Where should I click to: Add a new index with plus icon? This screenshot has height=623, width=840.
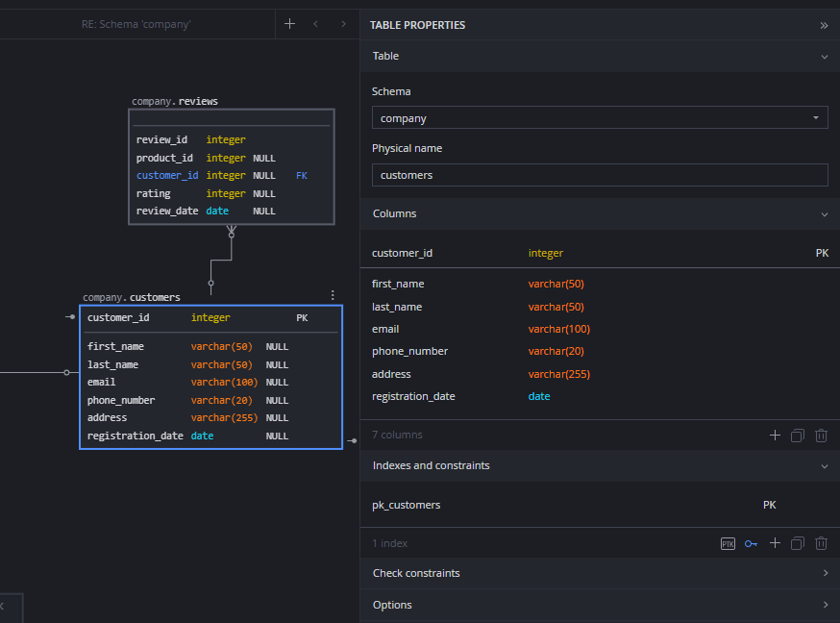[x=775, y=543]
